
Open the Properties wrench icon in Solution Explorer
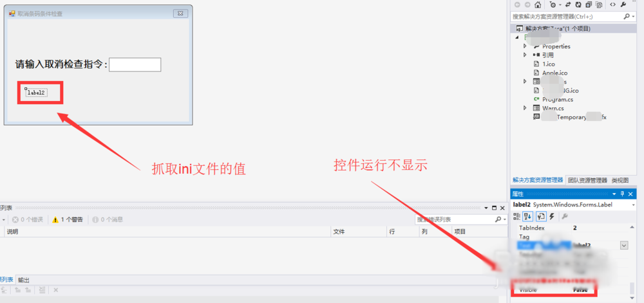tap(623, 5)
